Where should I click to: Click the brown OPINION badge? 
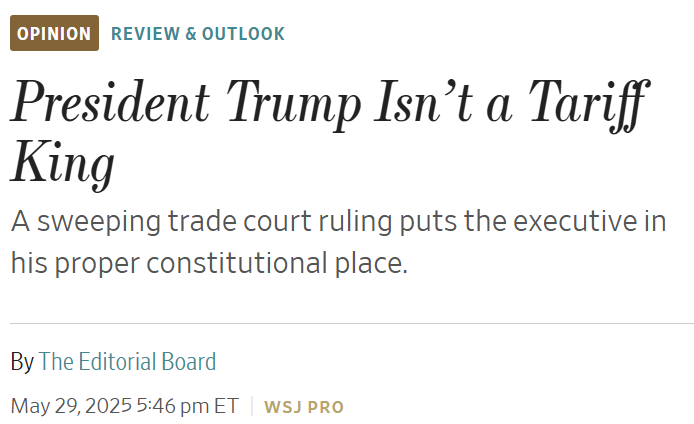54,33
